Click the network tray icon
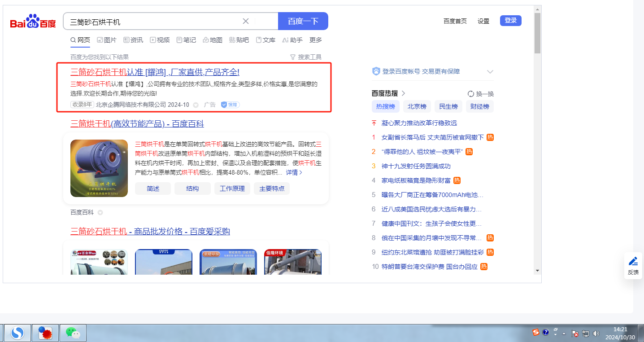Screen dimensions: 644x342 586,333
